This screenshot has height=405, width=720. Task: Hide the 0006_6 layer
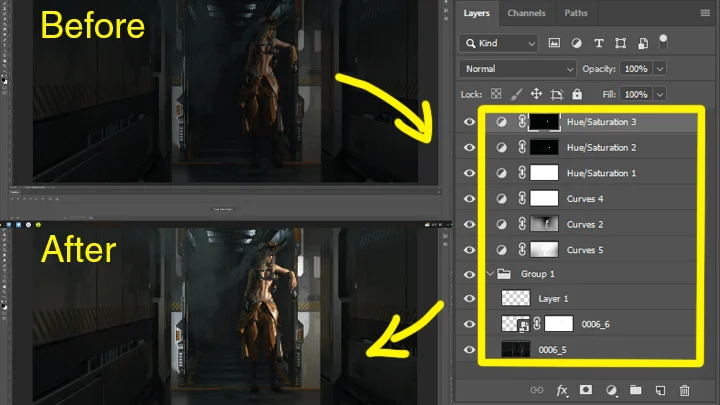pyautogui.click(x=469, y=324)
